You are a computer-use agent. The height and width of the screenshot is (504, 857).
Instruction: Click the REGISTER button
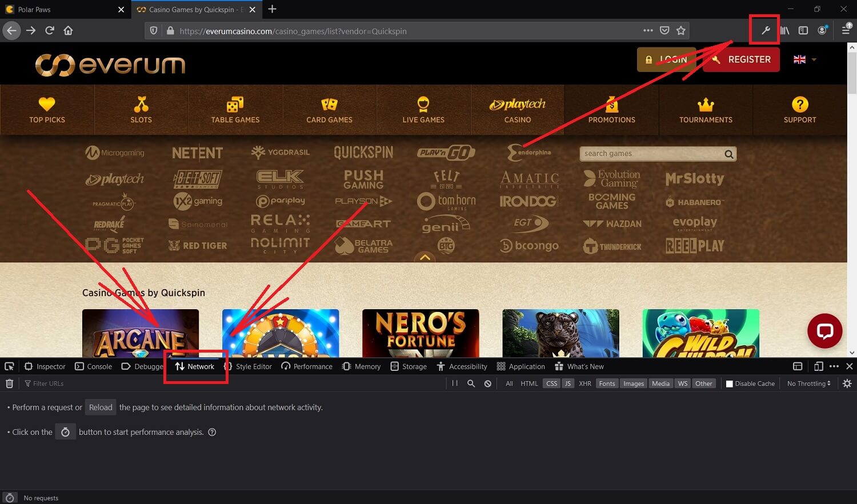coord(742,59)
